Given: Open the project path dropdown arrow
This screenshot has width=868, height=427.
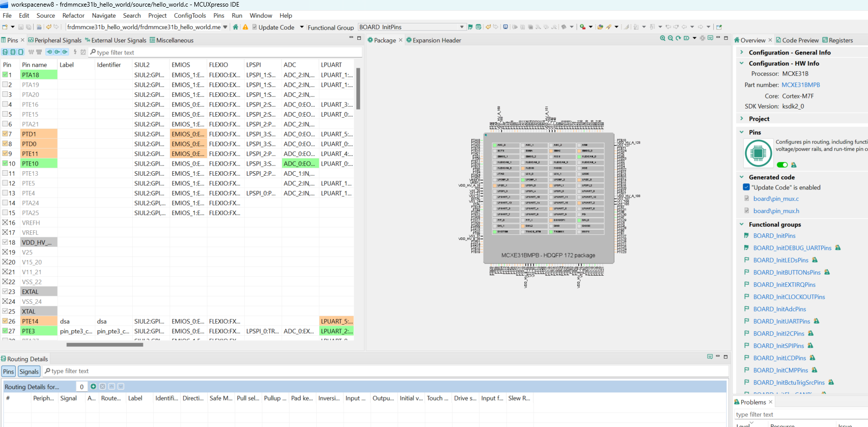Looking at the screenshot, I should (225, 27).
